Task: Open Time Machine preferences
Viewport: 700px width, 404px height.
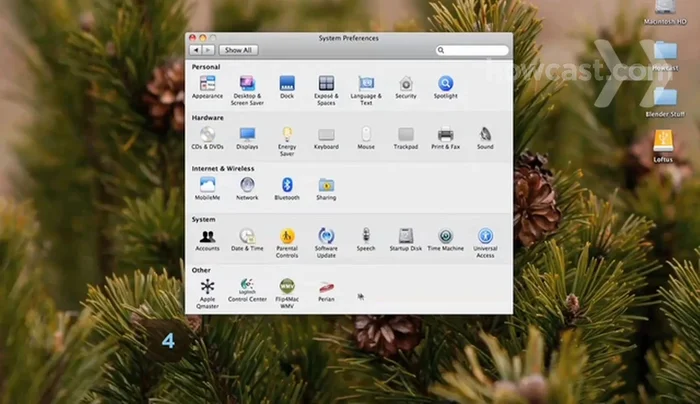Action: [x=446, y=237]
